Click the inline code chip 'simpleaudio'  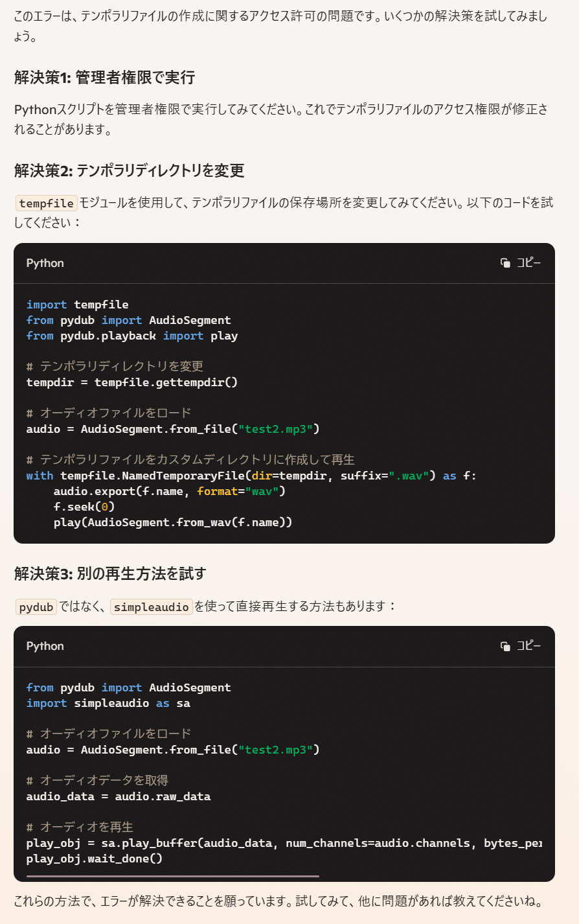coord(152,607)
